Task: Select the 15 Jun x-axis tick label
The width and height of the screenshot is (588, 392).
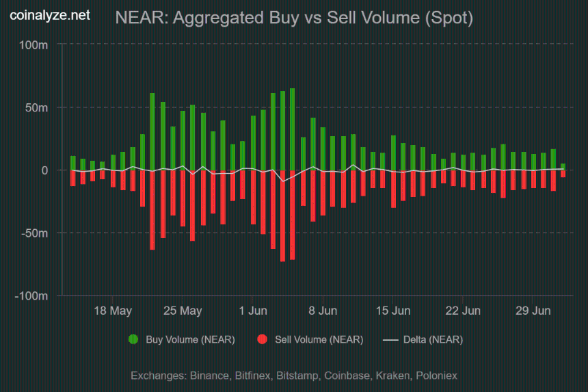Action: [x=393, y=311]
